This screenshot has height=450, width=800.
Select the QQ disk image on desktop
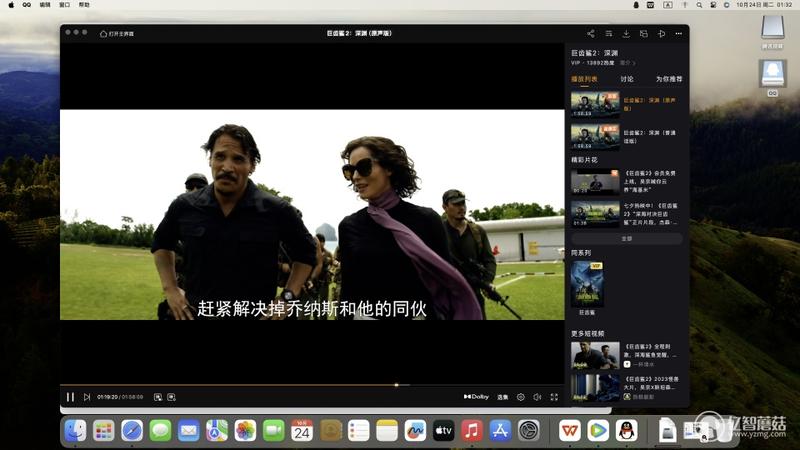tap(772, 78)
